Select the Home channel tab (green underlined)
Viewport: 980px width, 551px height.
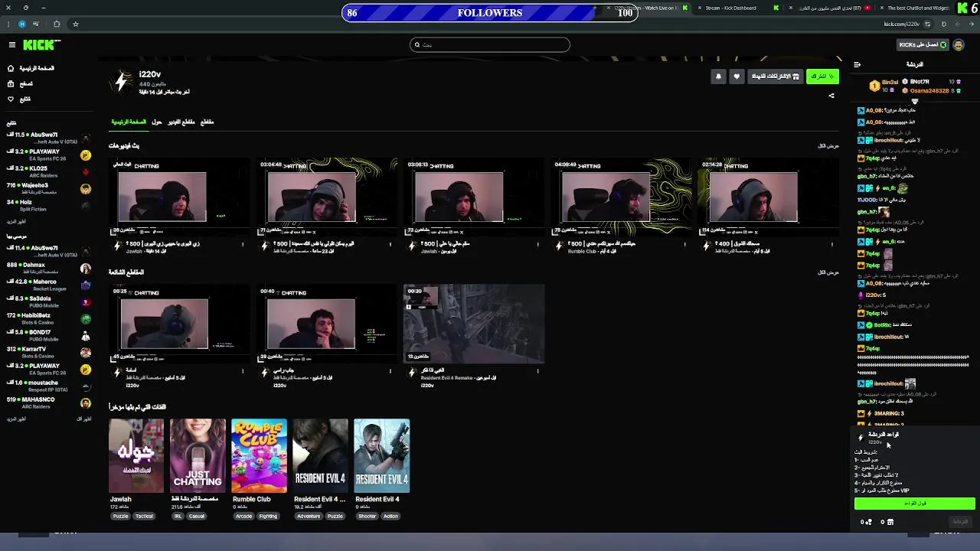click(x=129, y=122)
